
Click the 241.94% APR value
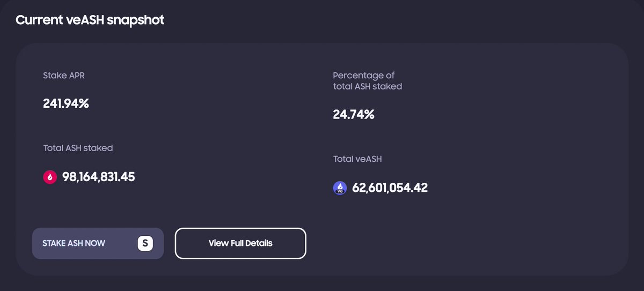pos(66,103)
